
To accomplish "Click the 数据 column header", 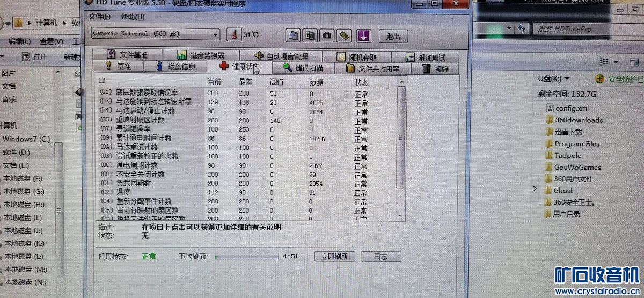I will 317,83.
